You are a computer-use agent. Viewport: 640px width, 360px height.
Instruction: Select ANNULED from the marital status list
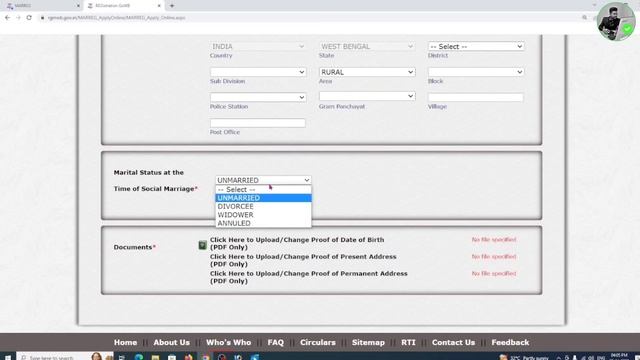point(263,223)
